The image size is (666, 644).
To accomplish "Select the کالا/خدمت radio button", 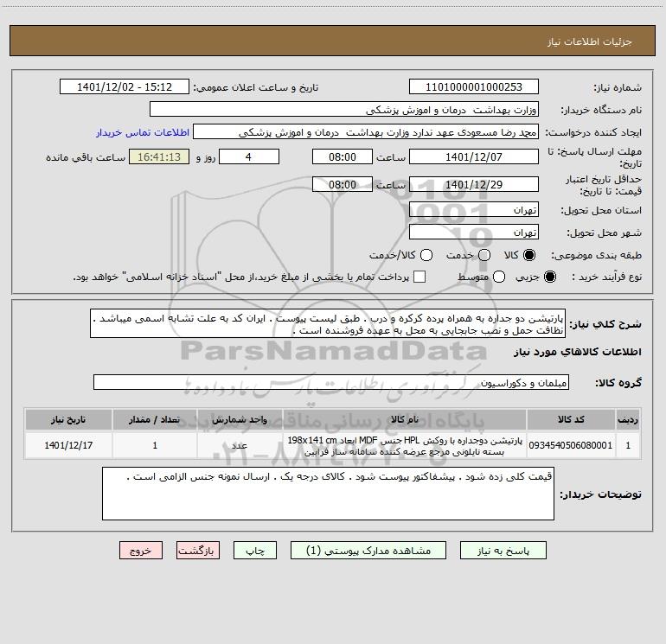I will pyautogui.click(x=426, y=255).
